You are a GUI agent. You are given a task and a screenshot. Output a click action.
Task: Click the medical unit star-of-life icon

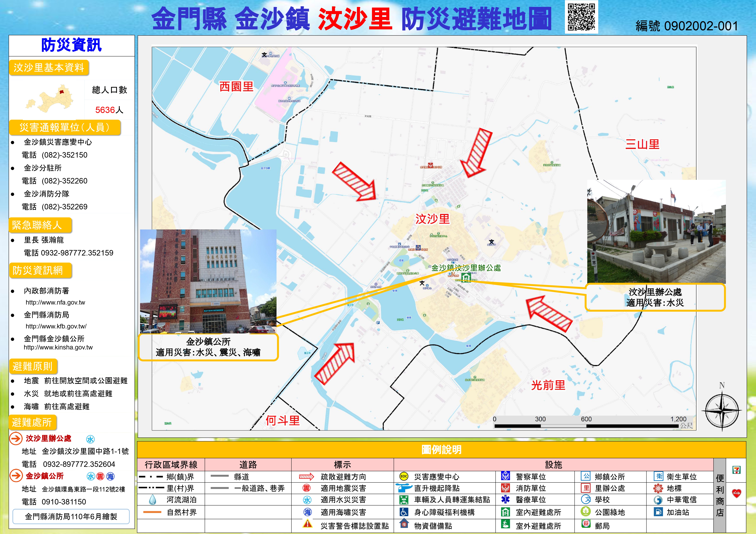click(x=505, y=499)
